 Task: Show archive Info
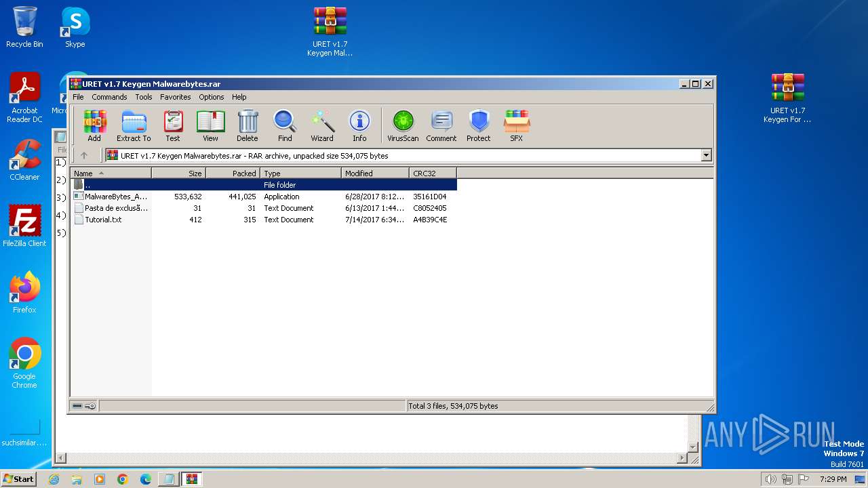pyautogui.click(x=359, y=126)
